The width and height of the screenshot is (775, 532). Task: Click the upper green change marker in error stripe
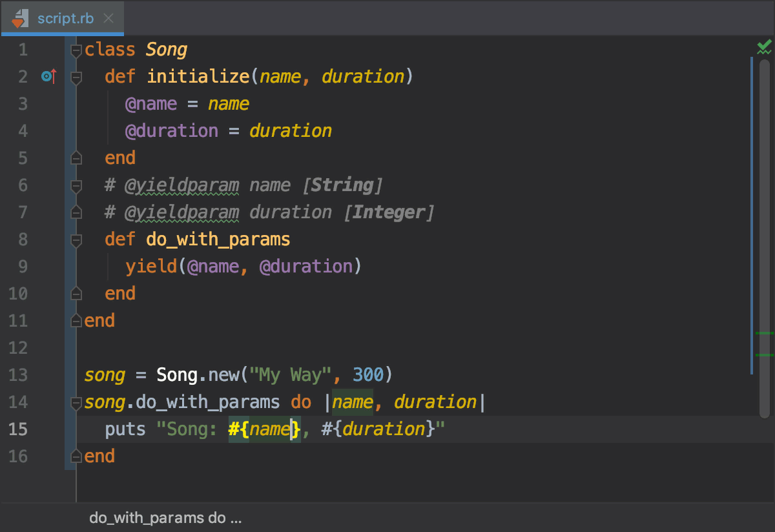coord(766,334)
